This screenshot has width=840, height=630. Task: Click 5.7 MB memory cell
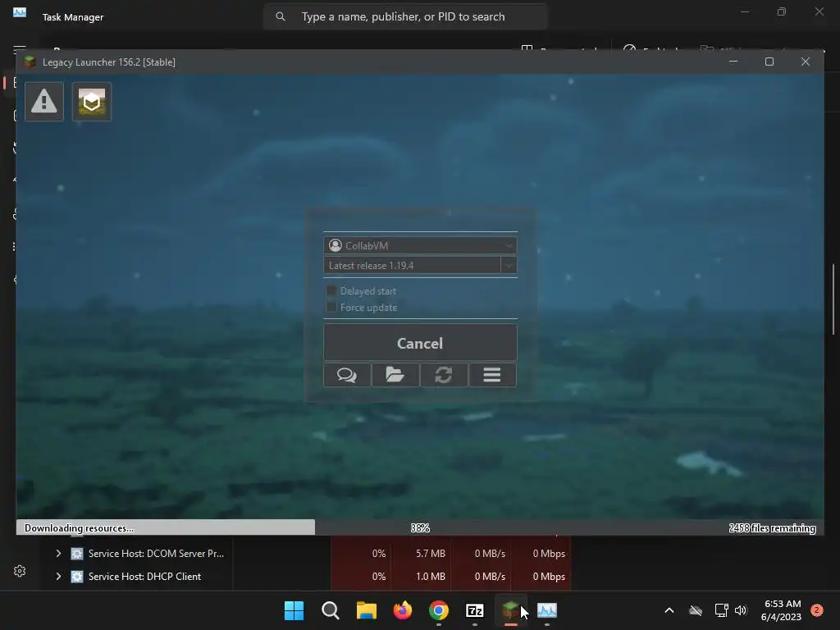coord(421,554)
